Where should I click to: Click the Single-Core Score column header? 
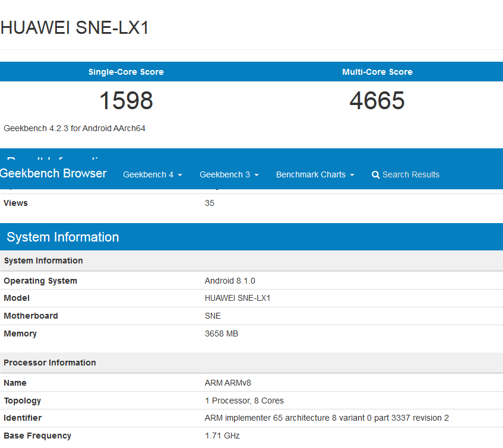(126, 72)
